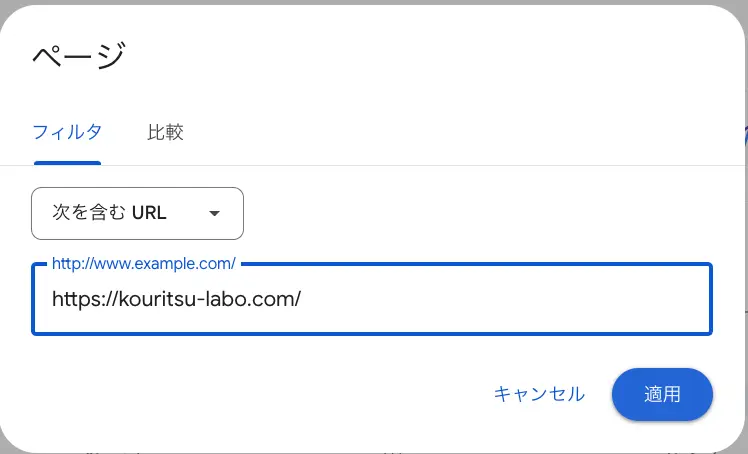Screen dimensions: 748x454
Task: Click the 次を含む text in the combo box
Action: 89,213
